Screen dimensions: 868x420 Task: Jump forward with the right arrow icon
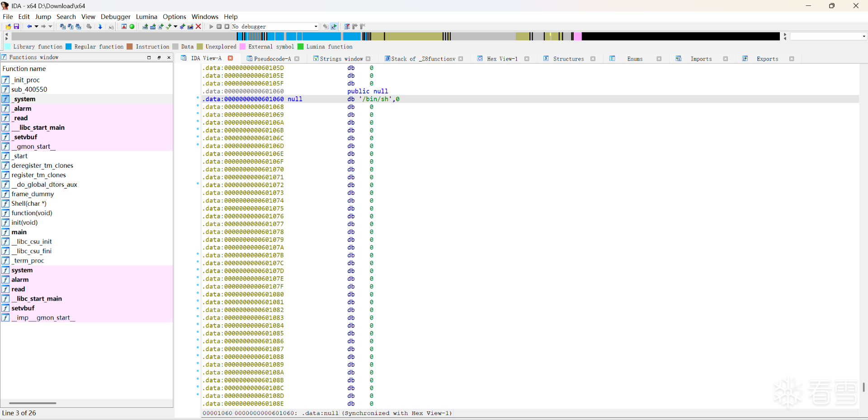click(43, 27)
